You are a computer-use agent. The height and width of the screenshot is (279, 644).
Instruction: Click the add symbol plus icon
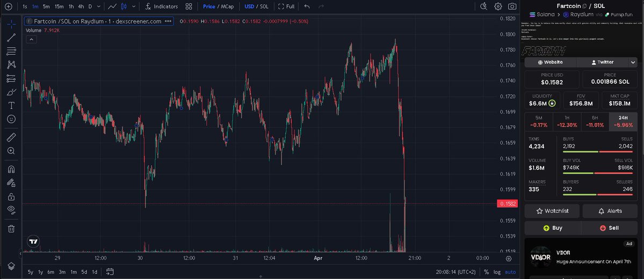pos(8,6)
